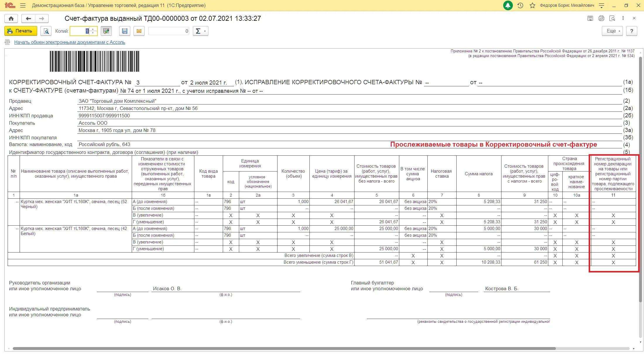Click the currency value Российский рубль, 643

point(105,145)
